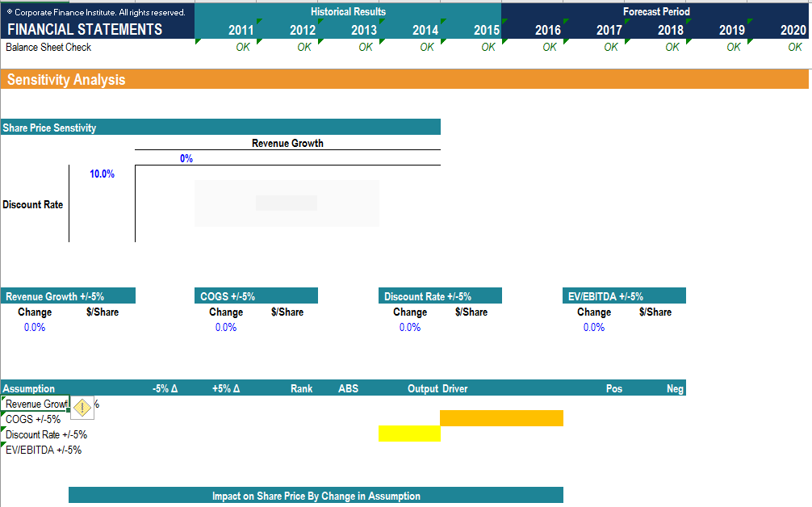
Task: Select the 0.0% Change value under COGS +/-5%
Action: [x=225, y=327]
